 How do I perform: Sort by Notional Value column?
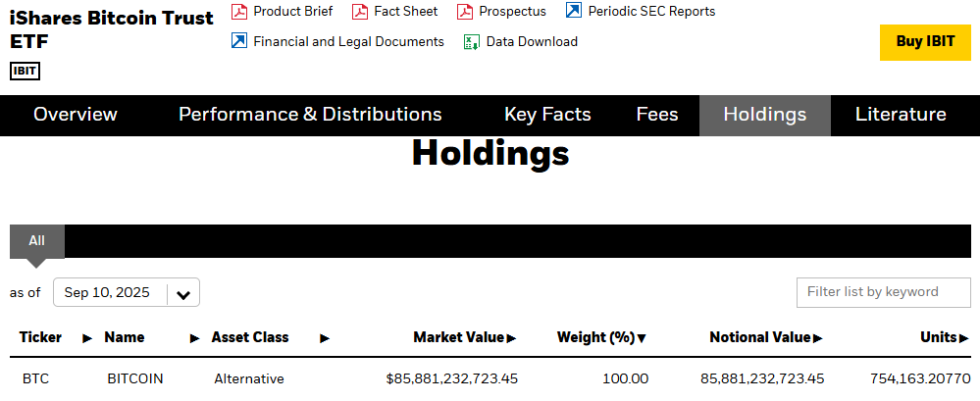(766, 338)
